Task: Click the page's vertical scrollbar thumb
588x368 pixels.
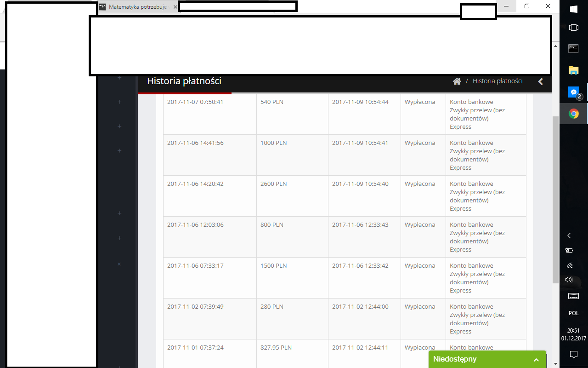Action: (x=555, y=198)
